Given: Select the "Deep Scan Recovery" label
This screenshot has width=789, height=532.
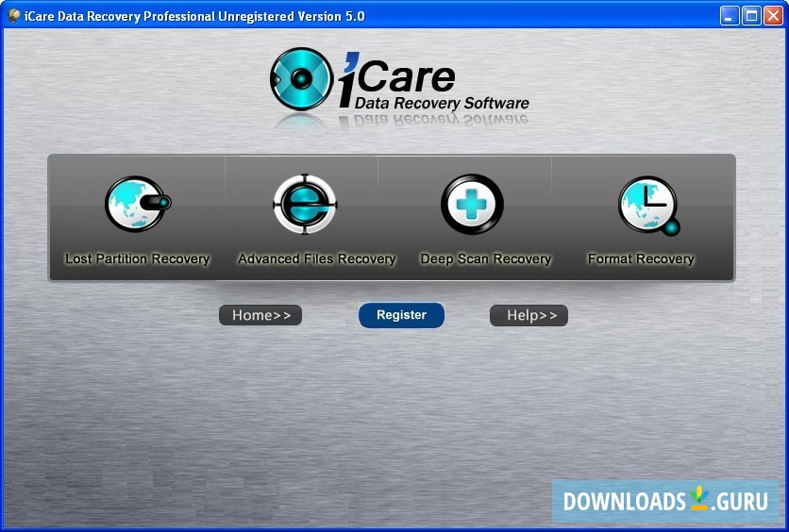Looking at the screenshot, I should 486,259.
